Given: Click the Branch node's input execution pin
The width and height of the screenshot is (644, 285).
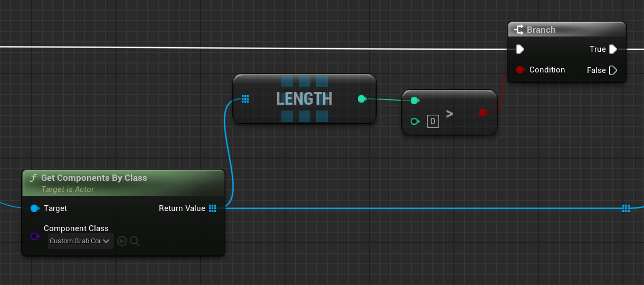Looking at the screenshot, I should point(520,49).
